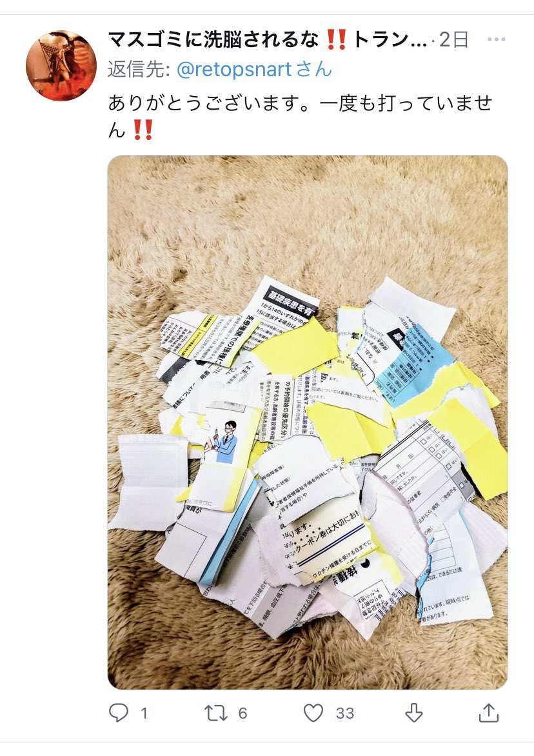
Task: Click the retweet arrows icon
Action: [x=216, y=713]
